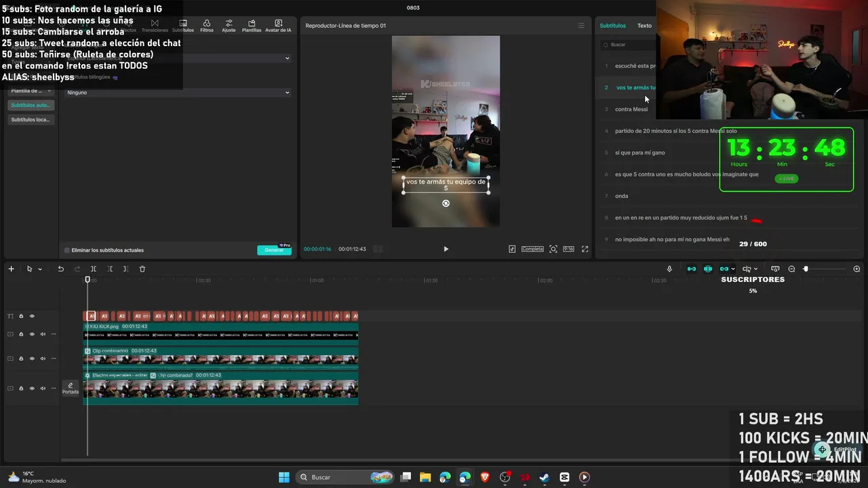Screen dimensions: 868x488
Task: Hide the subtitle text track
Action: pyautogui.click(x=32, y=316)
